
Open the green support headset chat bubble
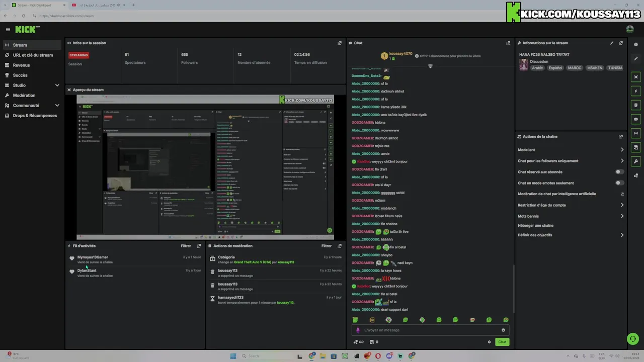click(x=633, y=339)
